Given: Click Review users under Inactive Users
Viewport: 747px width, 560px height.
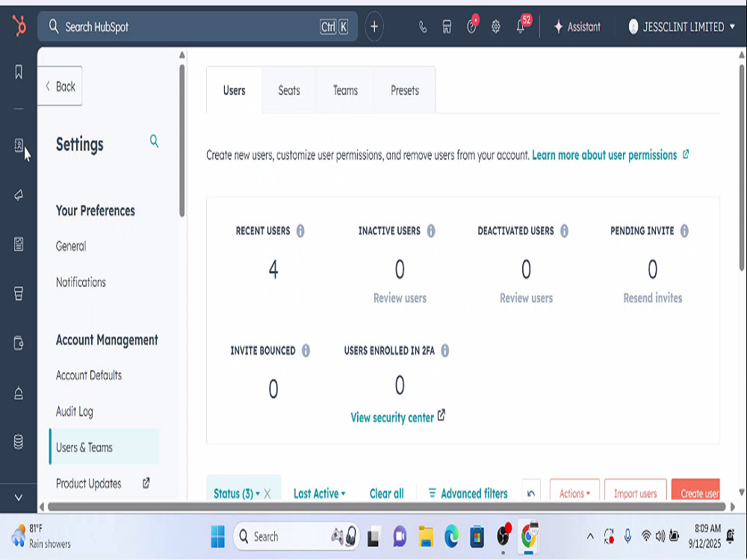Looking at the screenshot, I should pos(400,298).
